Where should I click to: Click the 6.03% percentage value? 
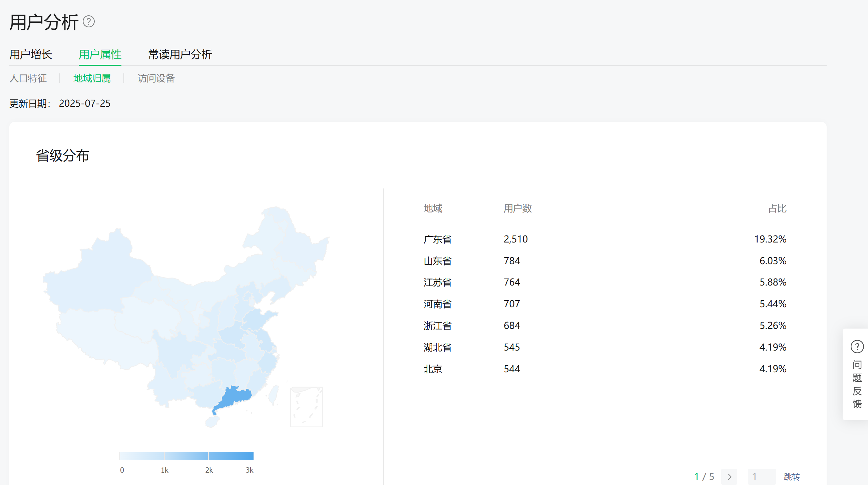pos(773,261)
